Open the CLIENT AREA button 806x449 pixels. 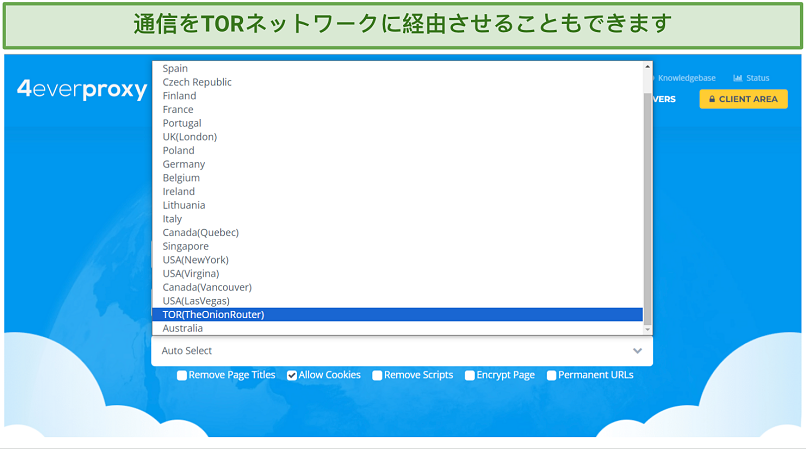coord(743,99)
